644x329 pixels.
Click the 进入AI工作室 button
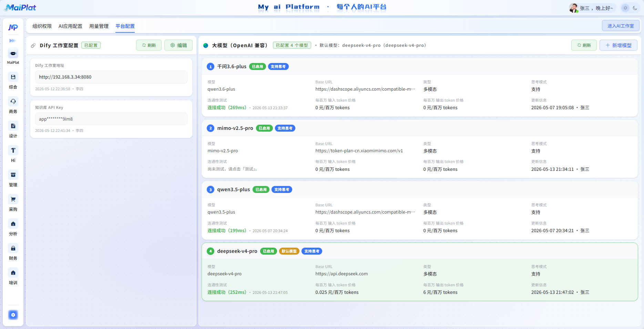coord(621,26)
